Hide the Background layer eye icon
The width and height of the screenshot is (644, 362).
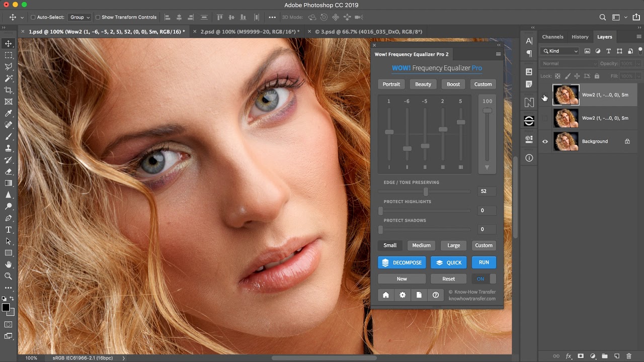pos(545,142)
